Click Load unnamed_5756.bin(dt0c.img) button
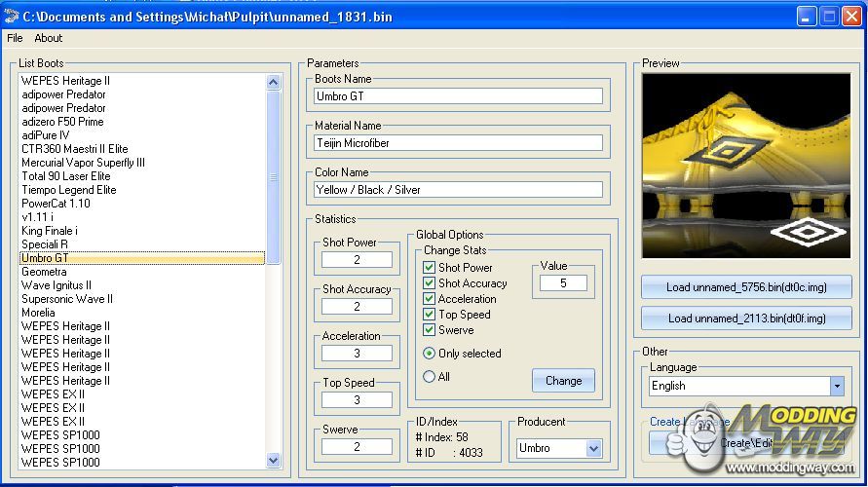Viewport: 868px width, 487px height. click(x=745, y=287)
